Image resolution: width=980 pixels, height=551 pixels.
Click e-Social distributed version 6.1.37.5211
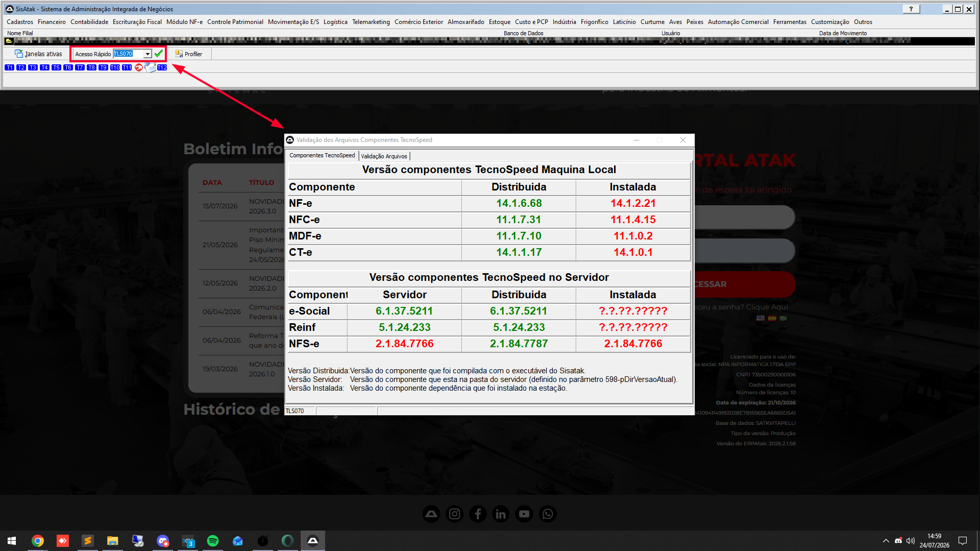(x=519, y=311)
